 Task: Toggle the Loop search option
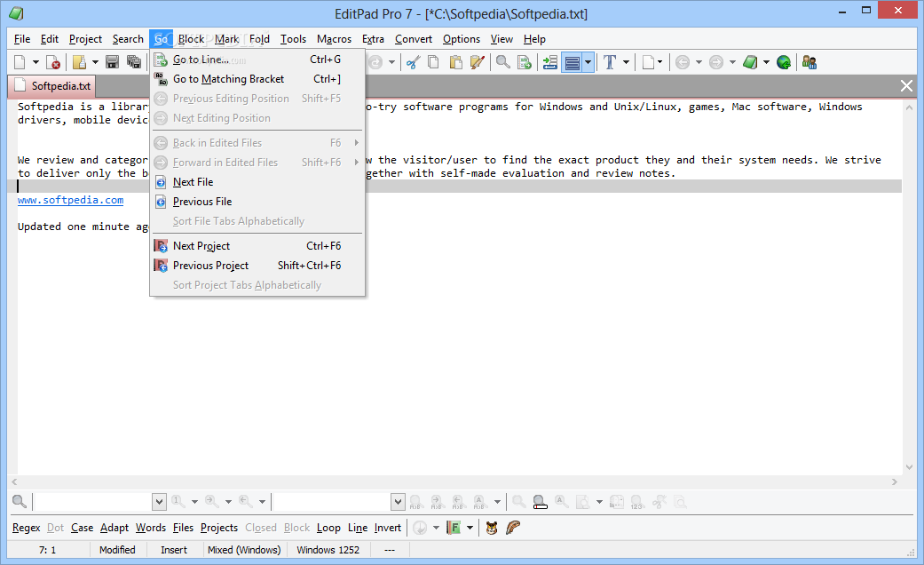pyautogui.click(x=328, y=528)
